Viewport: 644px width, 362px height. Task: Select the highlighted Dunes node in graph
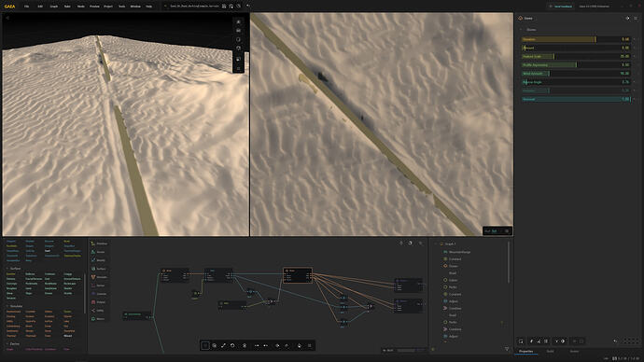298,275
